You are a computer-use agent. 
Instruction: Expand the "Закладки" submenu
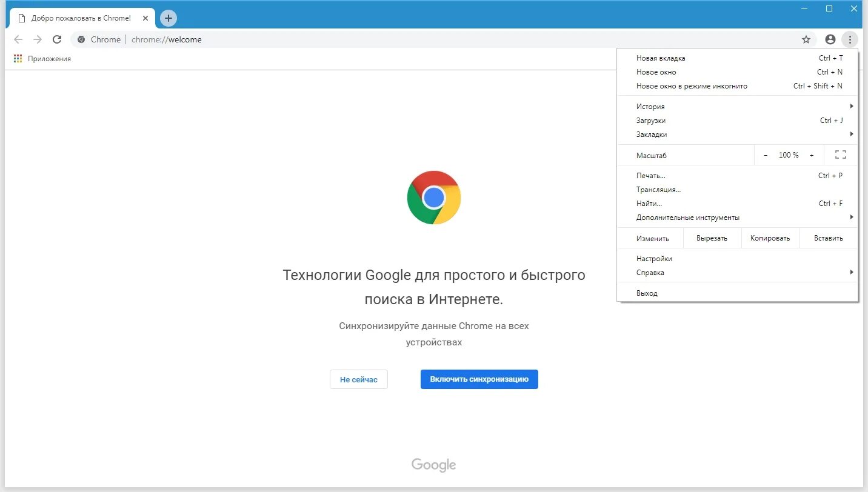(738, 135)
